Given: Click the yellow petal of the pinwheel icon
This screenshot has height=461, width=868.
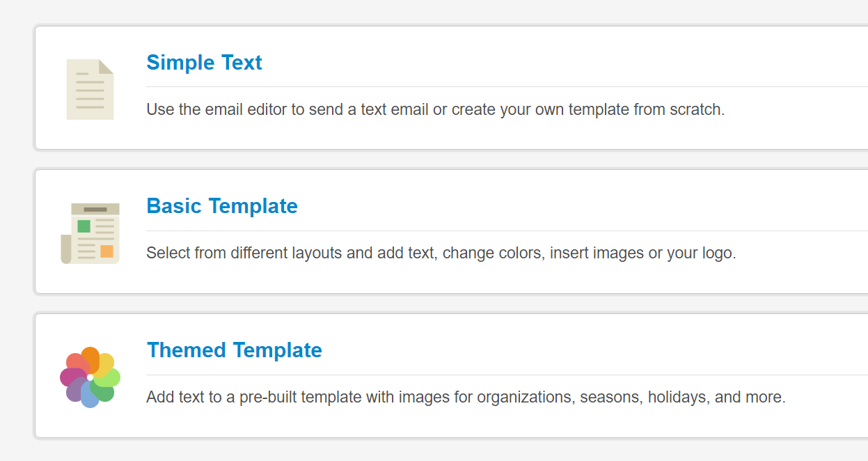Looking at the screenshot, I should (x=106, y=363).
